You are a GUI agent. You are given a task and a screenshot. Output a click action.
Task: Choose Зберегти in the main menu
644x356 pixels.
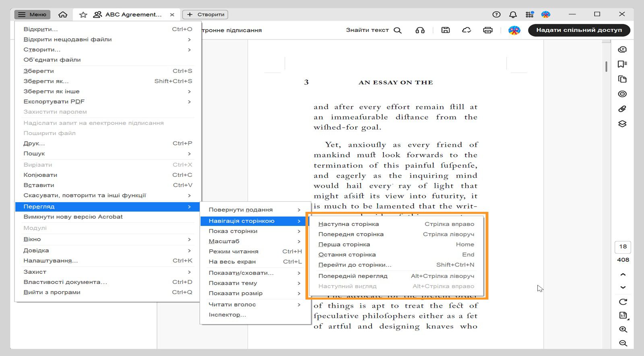coord(107,71)
